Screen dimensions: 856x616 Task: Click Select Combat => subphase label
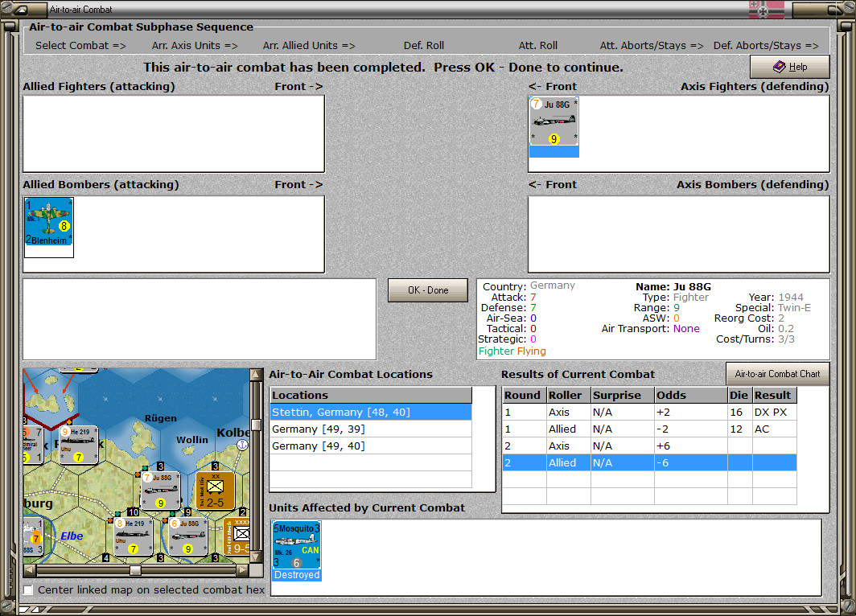pyautogui.click(x=80, y=45)
